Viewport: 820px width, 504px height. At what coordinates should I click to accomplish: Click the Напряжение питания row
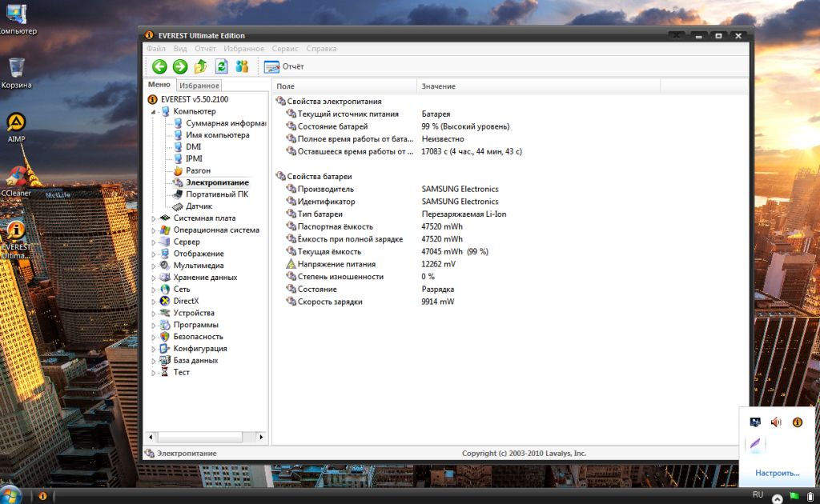tap(510, 264)
